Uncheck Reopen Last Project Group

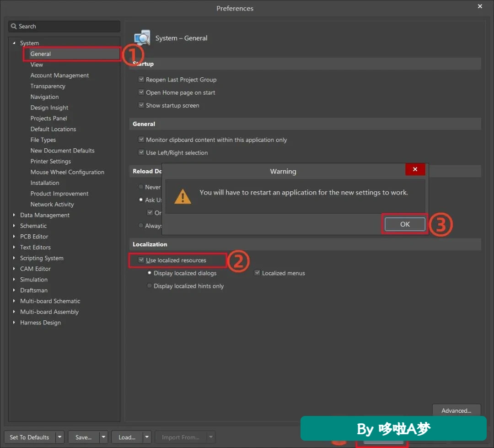click(x=141, y=79)
